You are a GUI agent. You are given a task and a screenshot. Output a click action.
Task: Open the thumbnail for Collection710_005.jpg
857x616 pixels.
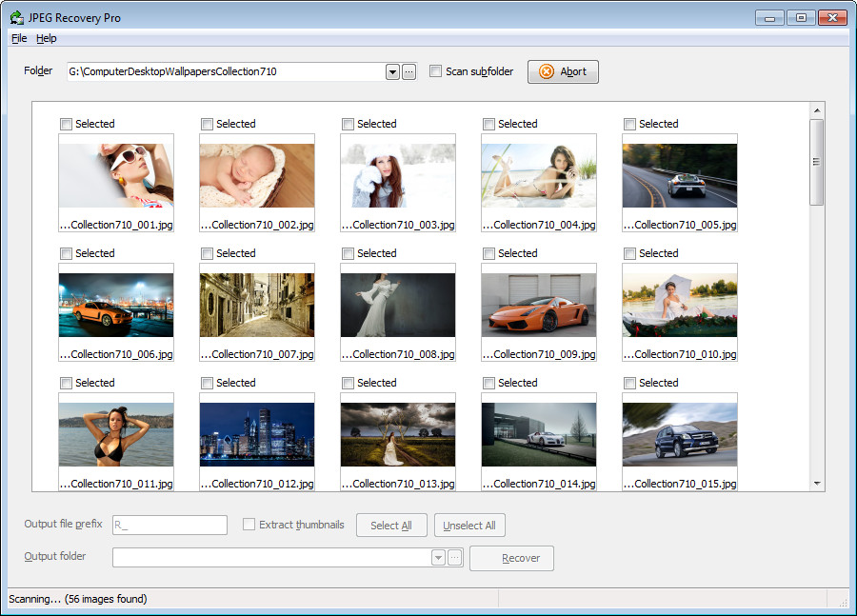(x=679, y=176)
